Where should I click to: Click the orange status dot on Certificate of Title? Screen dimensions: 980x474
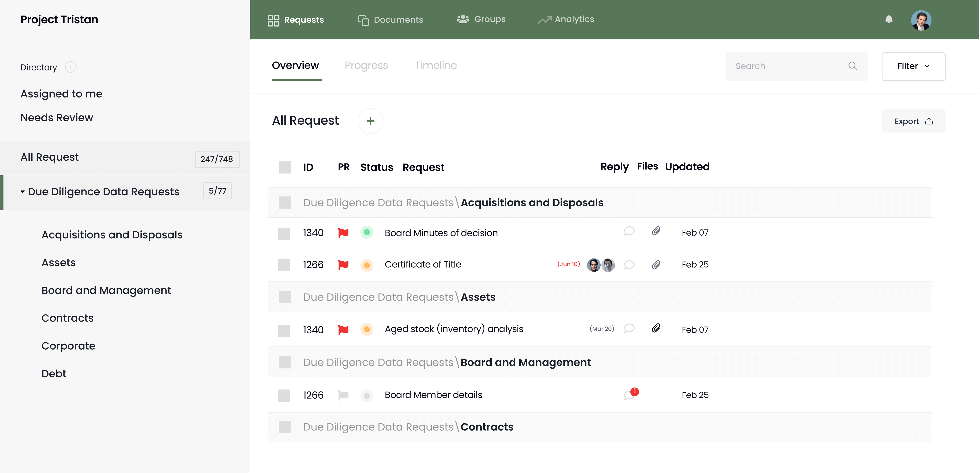pos(367,265)
